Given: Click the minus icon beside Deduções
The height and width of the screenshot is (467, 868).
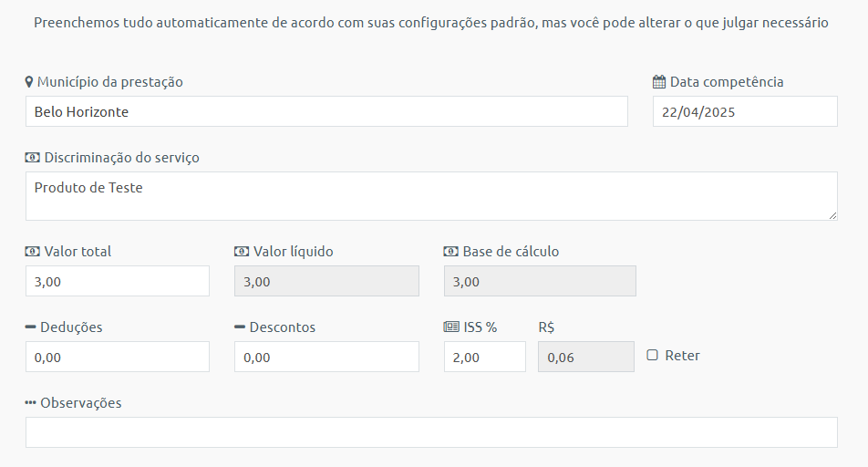Looking at the screenshot, I should [x=30, y=327].
